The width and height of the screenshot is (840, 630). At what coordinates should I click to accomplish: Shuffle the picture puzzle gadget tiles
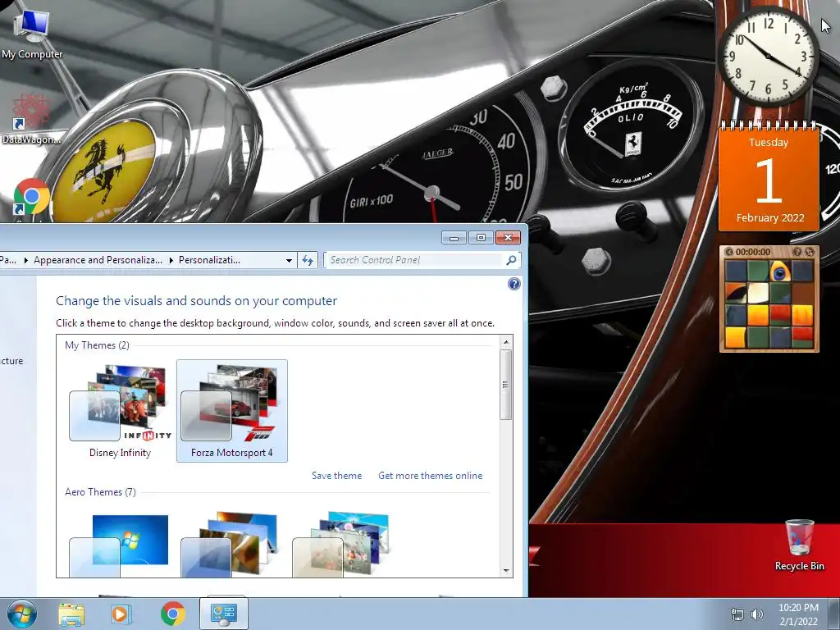[810, 252]
